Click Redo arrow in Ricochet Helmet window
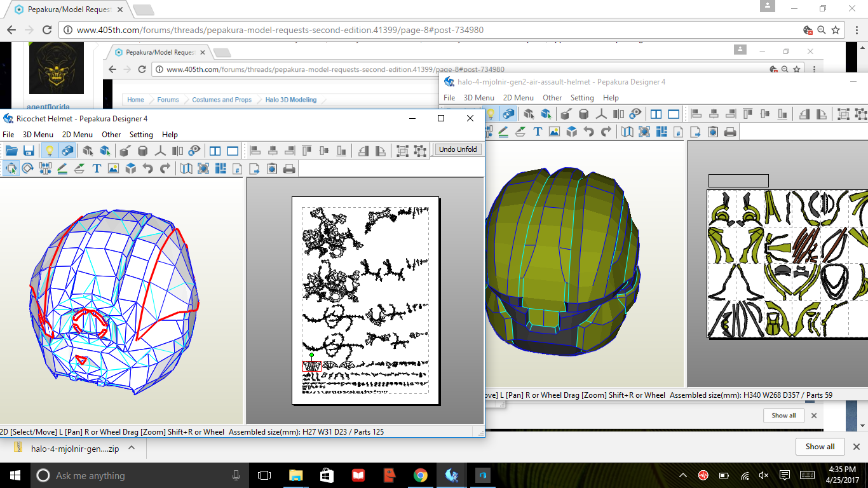868x488 pixels. pyautogui.click(x=165, y=168)
